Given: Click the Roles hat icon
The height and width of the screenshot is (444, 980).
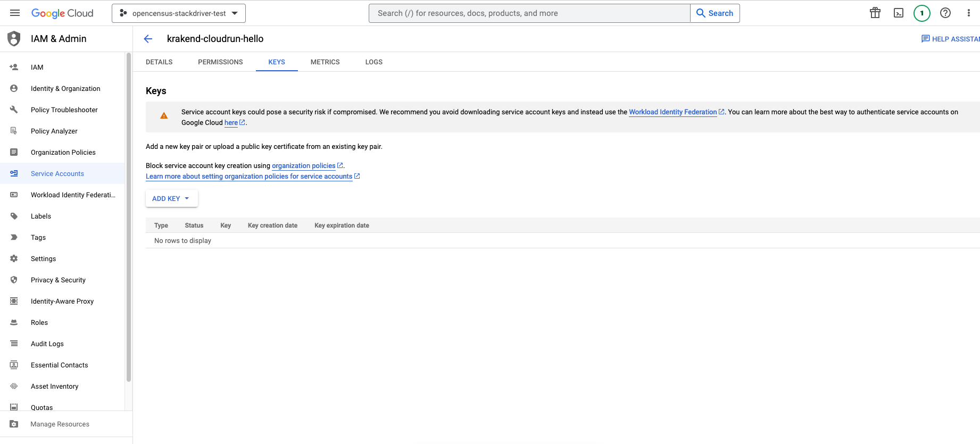Looking at the screenshot, I should click(14, 322).
